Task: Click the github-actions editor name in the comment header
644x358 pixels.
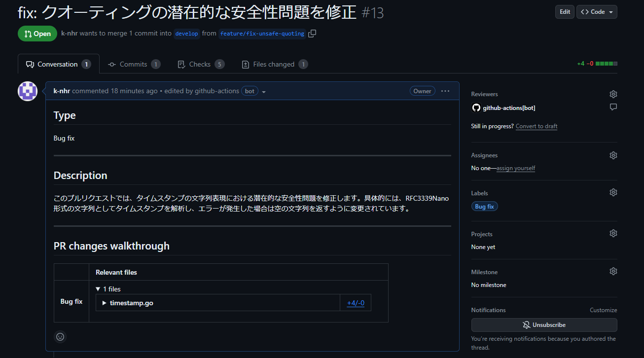Action: [x=217, y=91]
